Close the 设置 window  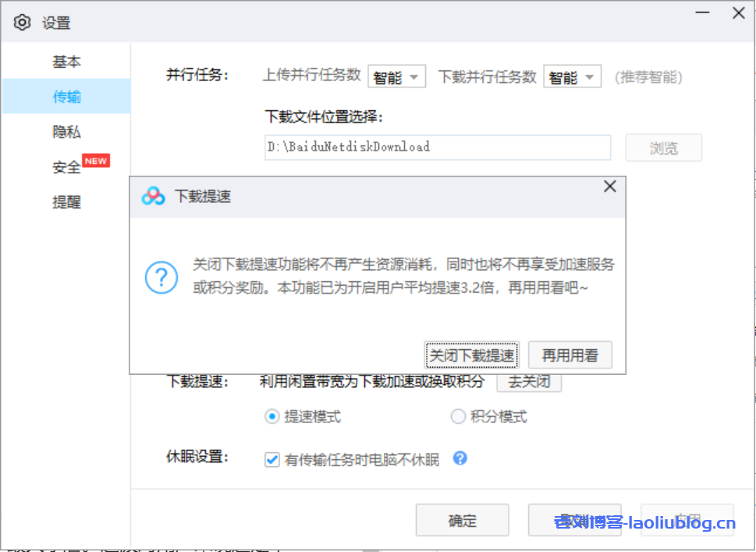738,13
